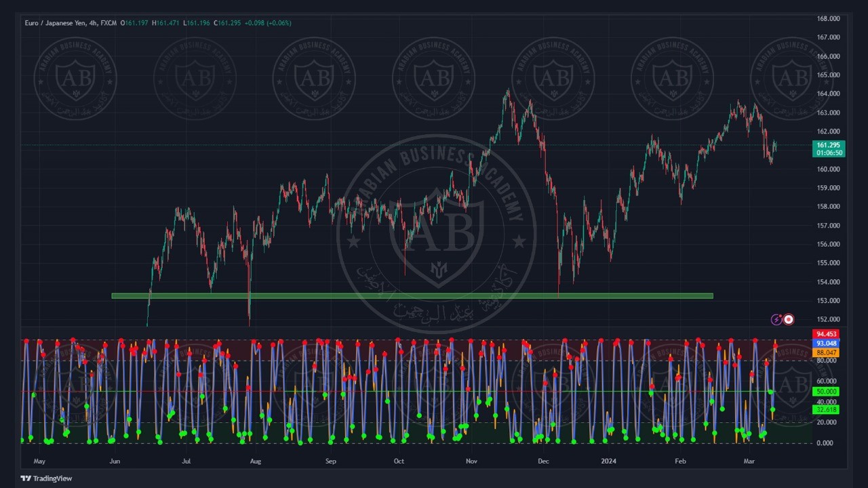Click the 164.000 price scale label
The image size is (868, 488).
coord(828,94)
